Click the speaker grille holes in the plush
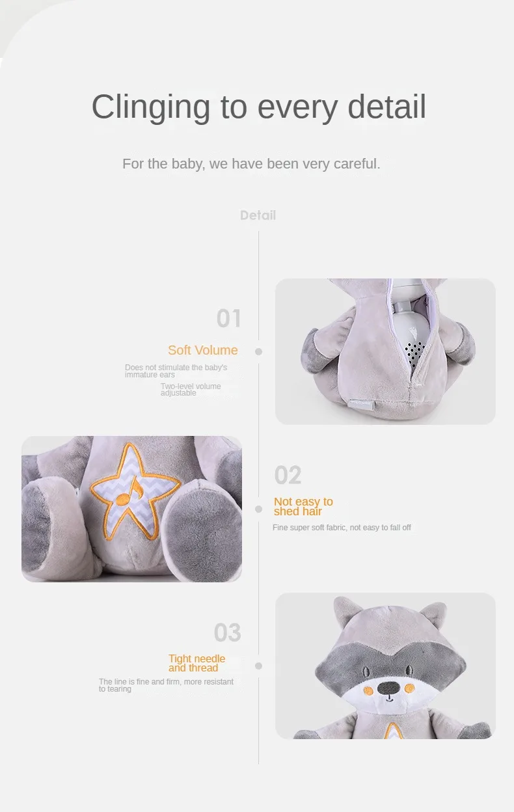 click(x=413, y=355)
